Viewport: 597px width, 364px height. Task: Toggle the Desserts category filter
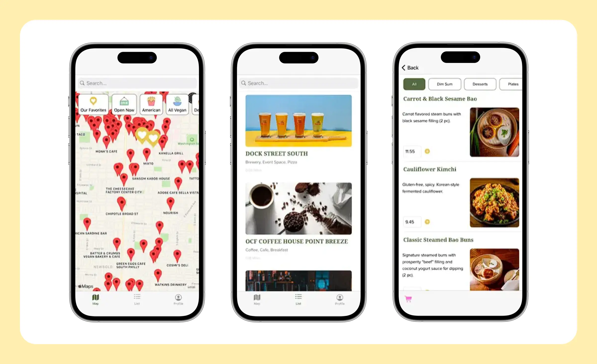480,84
